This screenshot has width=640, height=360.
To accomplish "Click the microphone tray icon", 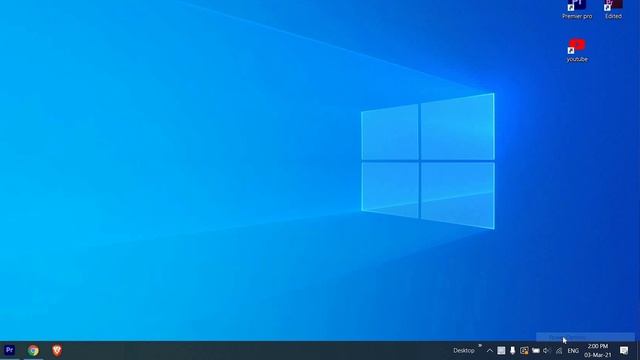I will (513, 351).
